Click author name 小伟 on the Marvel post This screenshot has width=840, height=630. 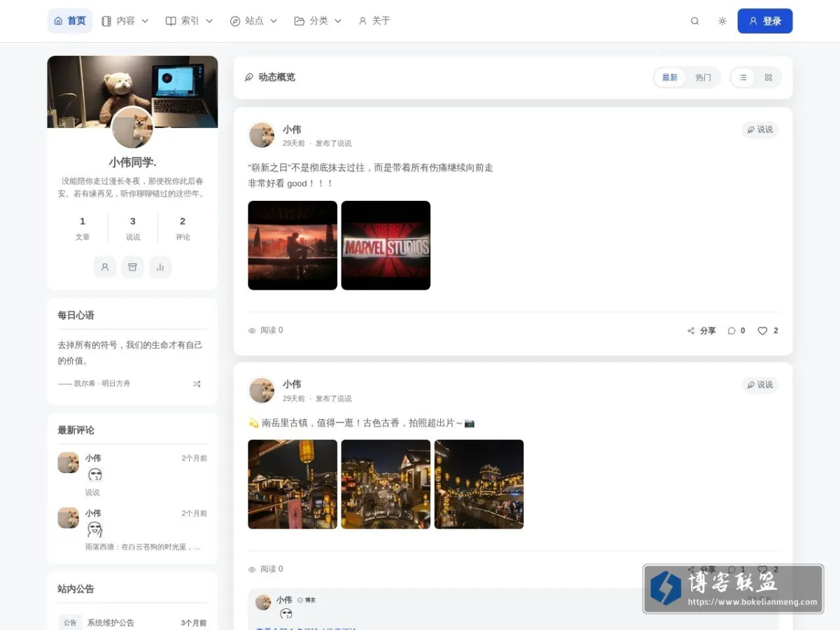click(x=292, y=129)
